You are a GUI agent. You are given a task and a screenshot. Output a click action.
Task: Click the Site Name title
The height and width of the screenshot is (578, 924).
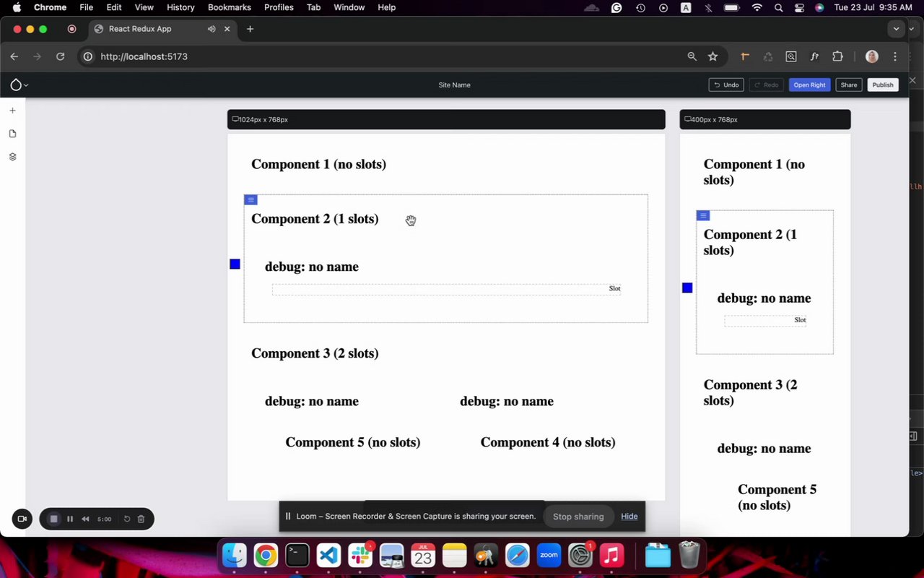[454, 85]
